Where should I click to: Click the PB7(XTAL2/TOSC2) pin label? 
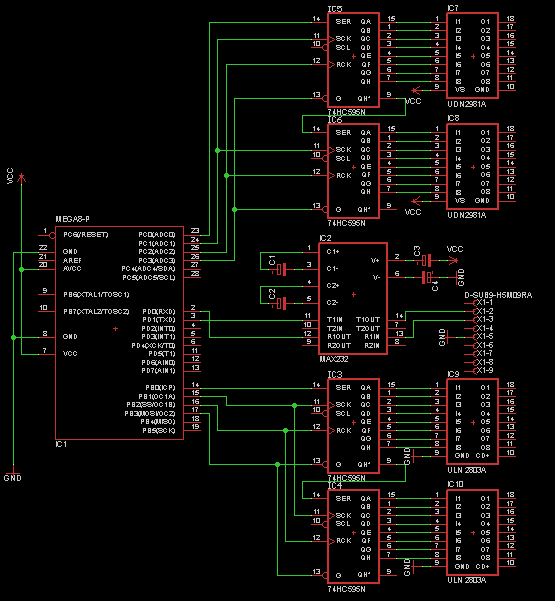coord(96,311)
